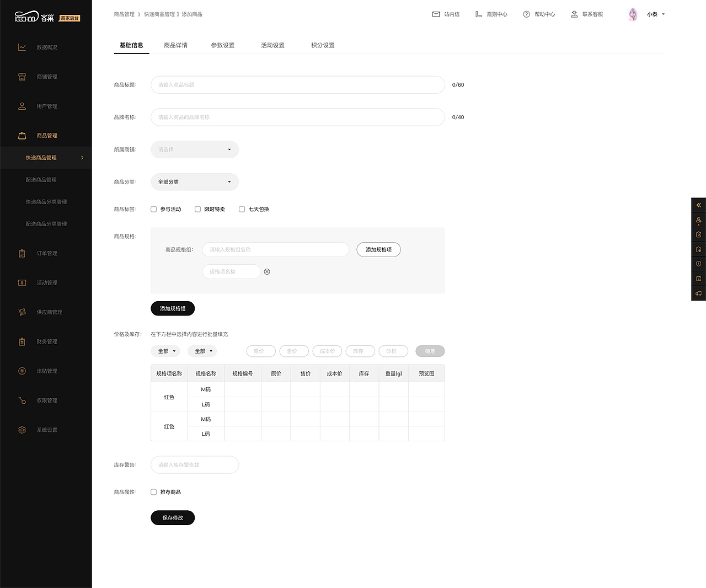Open the 帮助中心 question mark icon
The height and width of the screenshot is (588, 706).
click(526, 14)
